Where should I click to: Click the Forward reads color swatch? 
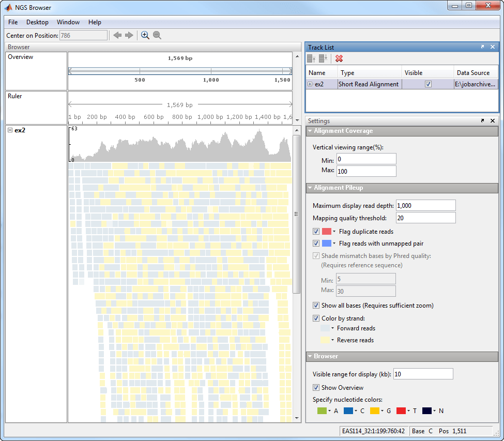click(325, 328)
